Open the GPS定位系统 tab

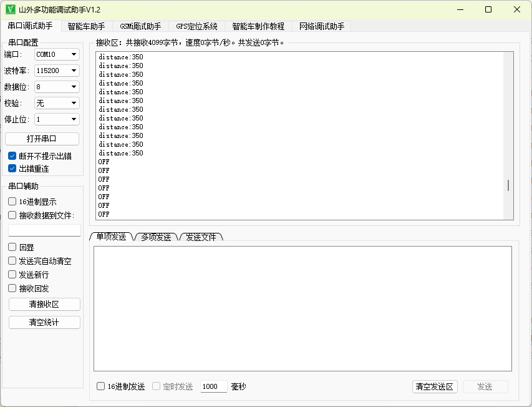point(196,26)
